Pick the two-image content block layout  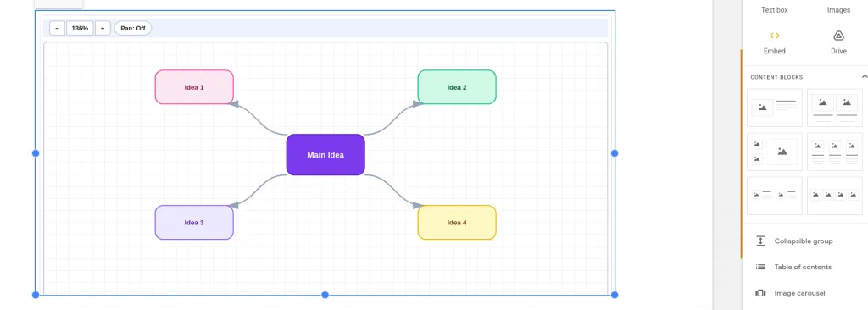pyautogui.click(x=834, y=108)
